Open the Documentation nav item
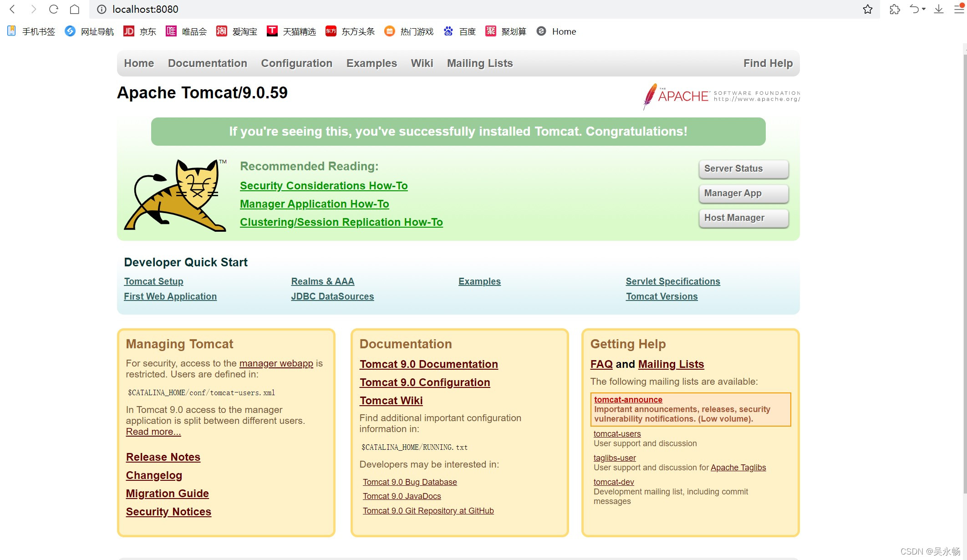967x560 pixels. tap(207, 63)
